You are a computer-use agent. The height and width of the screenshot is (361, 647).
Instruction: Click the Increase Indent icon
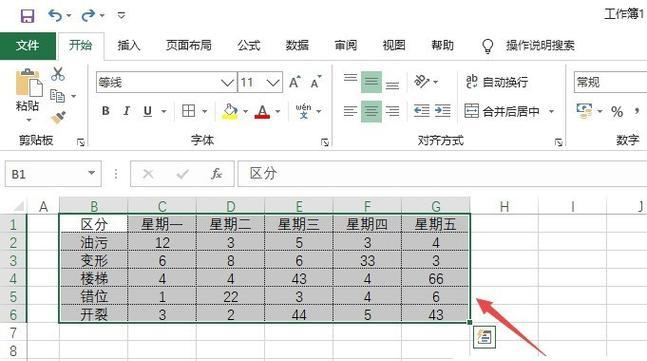click(443, 111)
